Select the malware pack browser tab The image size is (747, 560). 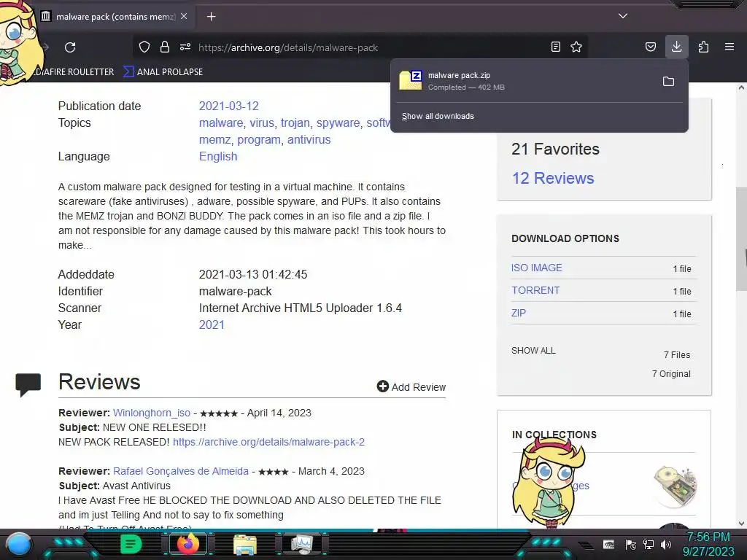[116, 17]
